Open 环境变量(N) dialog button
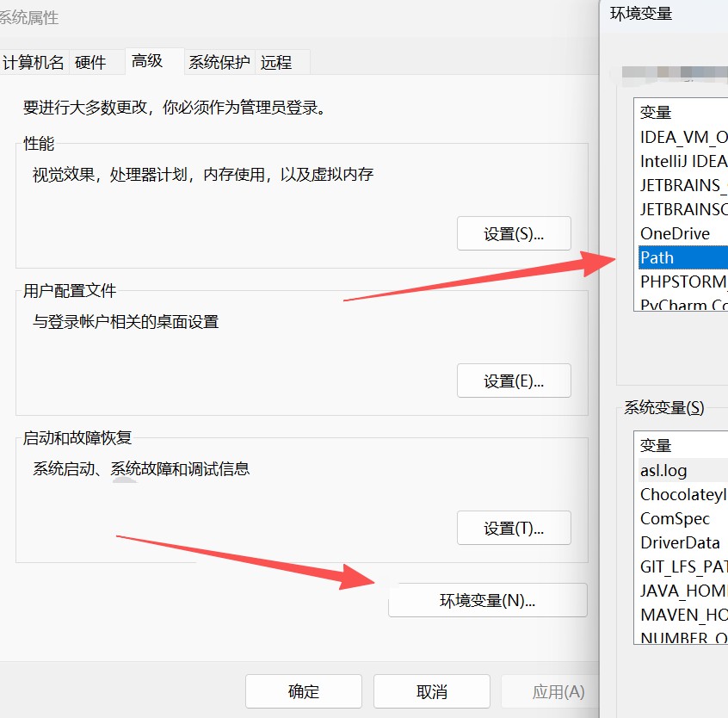This screenshot has width=728, height=718. click(x=488, y=600)
